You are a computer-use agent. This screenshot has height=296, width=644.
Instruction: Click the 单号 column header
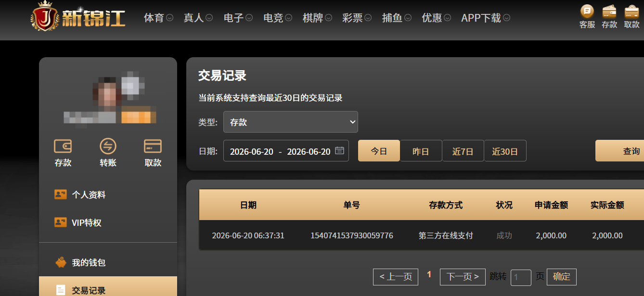[x=351, y=205]
